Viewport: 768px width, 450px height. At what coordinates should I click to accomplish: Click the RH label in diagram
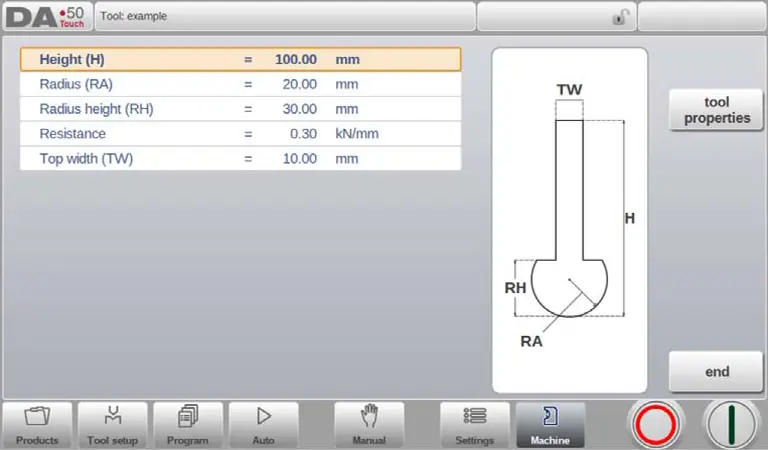point(515,288)
